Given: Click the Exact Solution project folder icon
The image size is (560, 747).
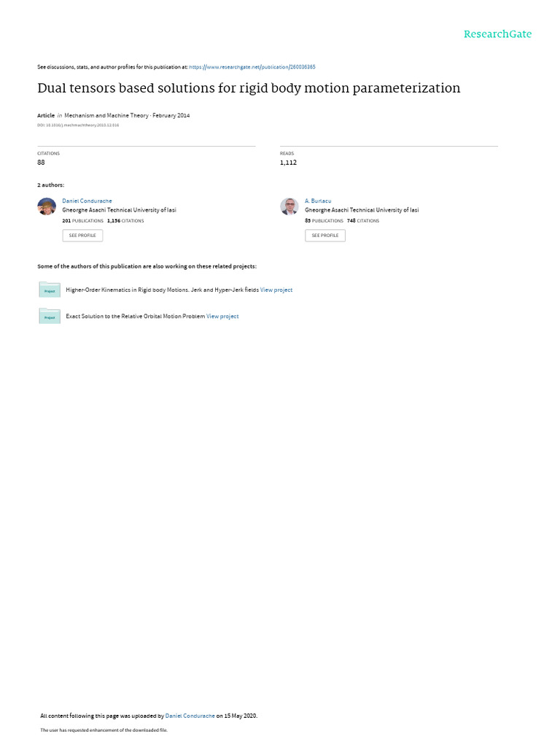Looking at the screenshot, I should tap(50, 316).
